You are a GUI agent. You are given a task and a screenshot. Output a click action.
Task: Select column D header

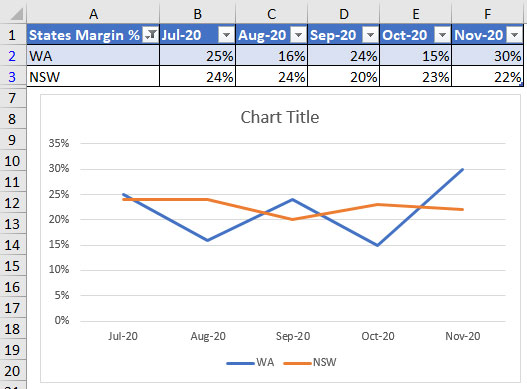[343, 14]
